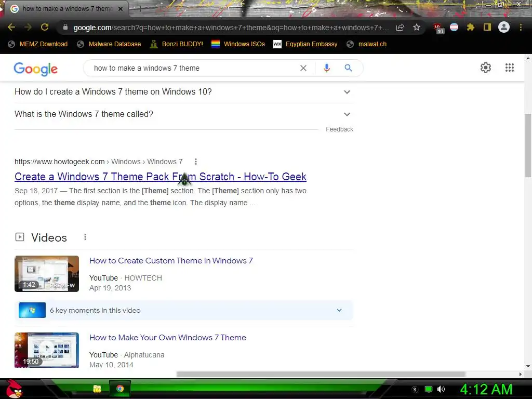
Task: Expand 6 key moments in this video
Action: click(x=184, y=310)
